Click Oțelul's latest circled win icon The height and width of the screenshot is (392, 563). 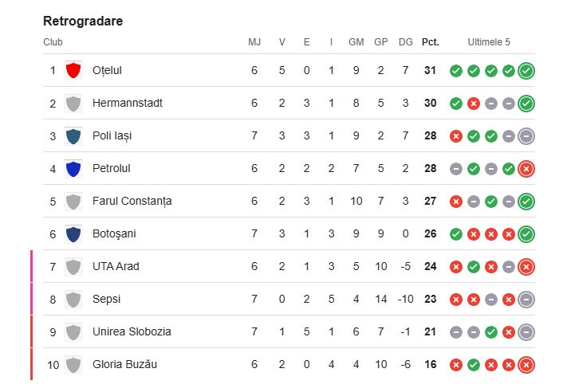coord(526,71)
